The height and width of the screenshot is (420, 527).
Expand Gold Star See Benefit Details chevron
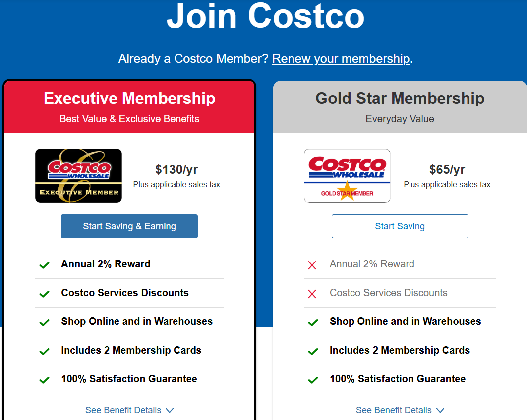click(440, 410)
